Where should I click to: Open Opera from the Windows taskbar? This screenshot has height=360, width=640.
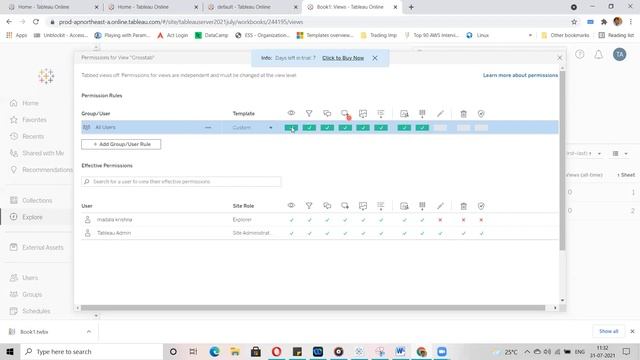tap(276, 351)
